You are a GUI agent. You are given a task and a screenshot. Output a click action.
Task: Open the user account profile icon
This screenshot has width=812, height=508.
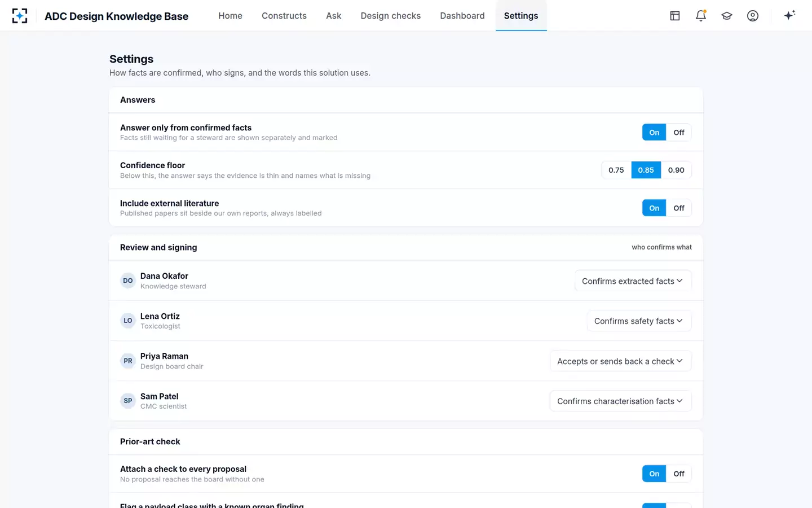(753, 16)
